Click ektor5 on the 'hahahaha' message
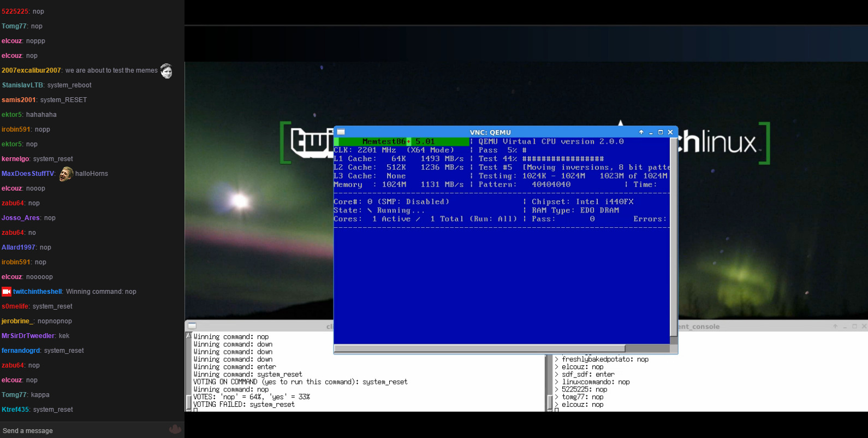Image resolution: width=868 pixels, height=438 pixels. (x=12, y=115)
